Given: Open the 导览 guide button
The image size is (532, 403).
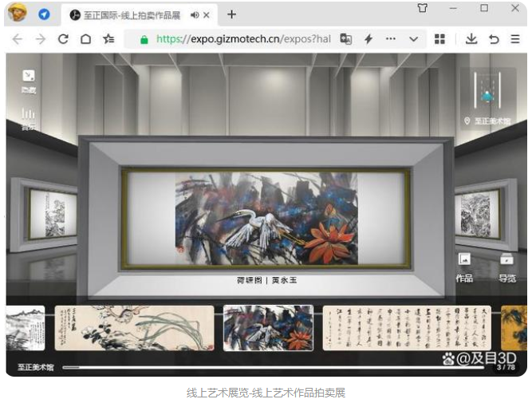Looking at the screenshot, I should pyautogui.click(x=507, y=268).
